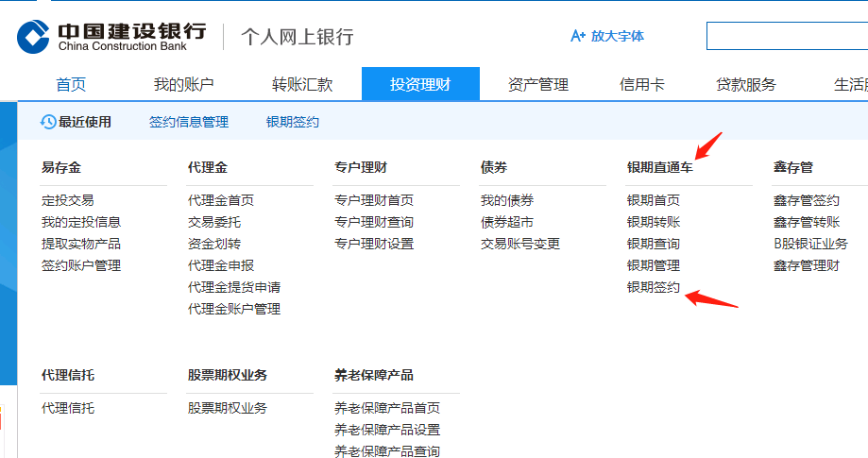
Task: Click the search input field
Action: pyautogui.click(x=786, y=36)
